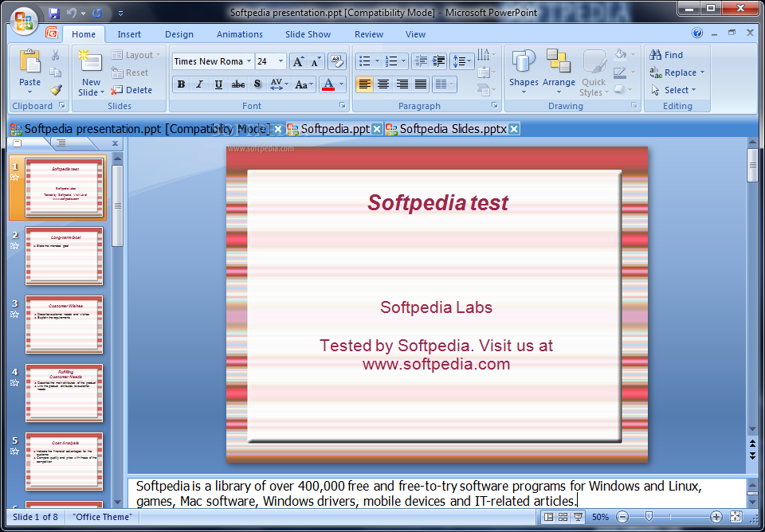Select the Format Painter brush
The image size is (765, 532).
(56, 90)
